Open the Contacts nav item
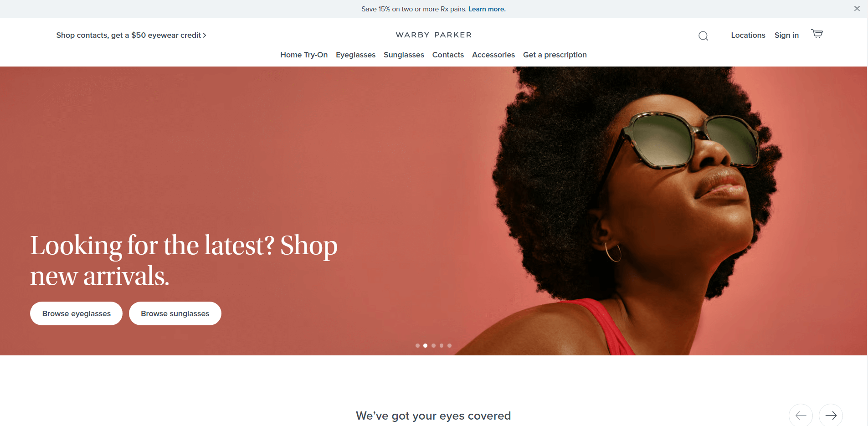Screen dimensions: 868x426 (x=448, y=55)
